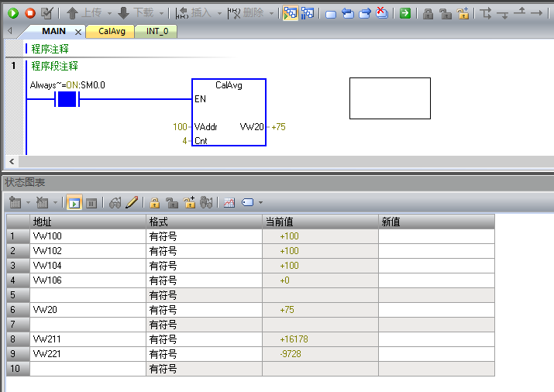This screenshot has height=392, width=554.
Task: Click the 删除 delete button
Action: point(246,13)
